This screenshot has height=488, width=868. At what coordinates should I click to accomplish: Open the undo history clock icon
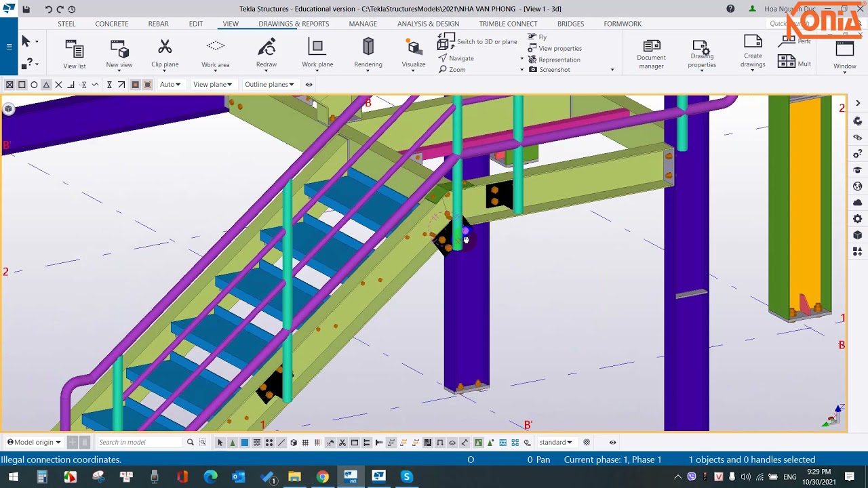point(71,9)
